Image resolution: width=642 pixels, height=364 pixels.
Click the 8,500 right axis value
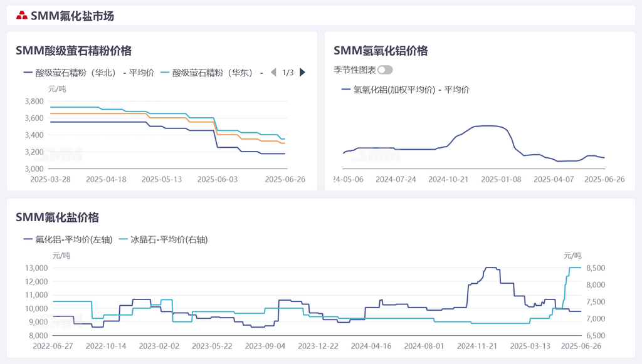[596, 268]
